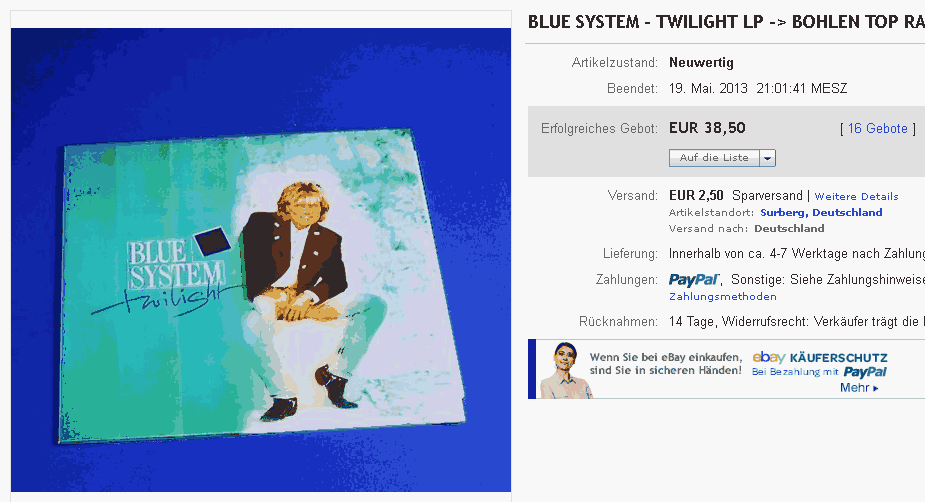Open the Zahlungsmethoden link
Image resolution: width=925 pixels, height=502 pixels.
click(723, 297)
